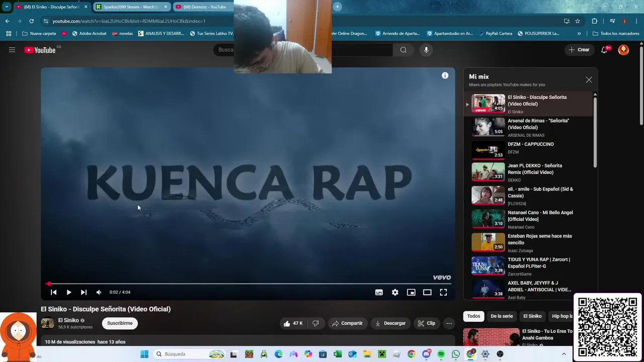The width and height of the screenshot is (644, 362).
Task: Close the Mi mix playlist panel
Action: 589,80
